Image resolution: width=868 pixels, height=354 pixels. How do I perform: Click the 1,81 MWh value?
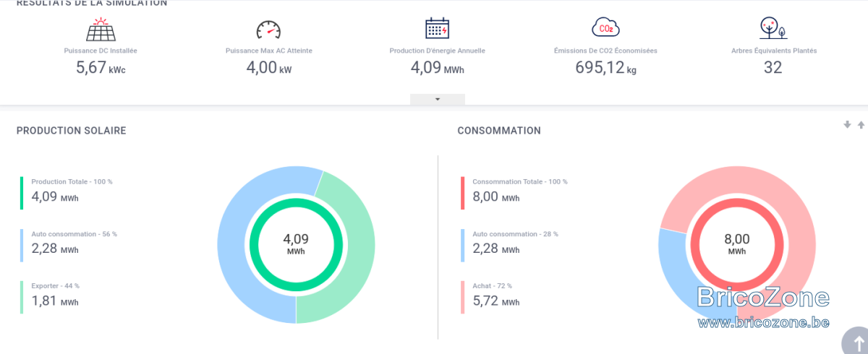tap(55, 301)
